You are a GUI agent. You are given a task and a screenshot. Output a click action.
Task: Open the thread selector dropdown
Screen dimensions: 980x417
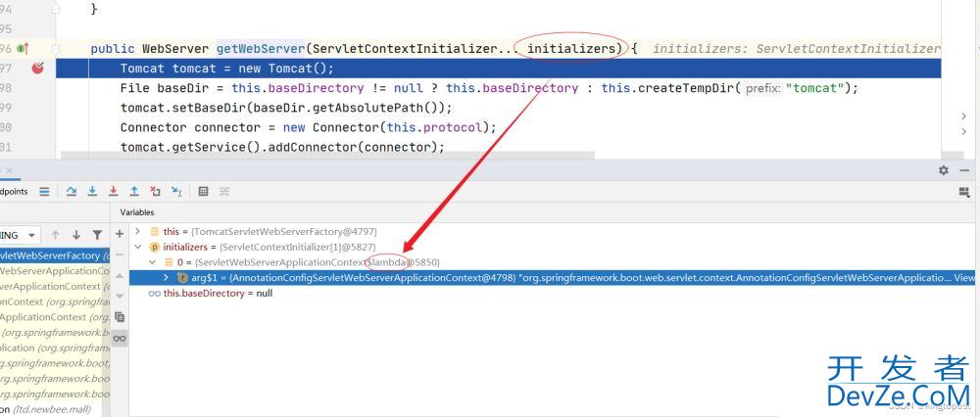(x=20, y=235)
